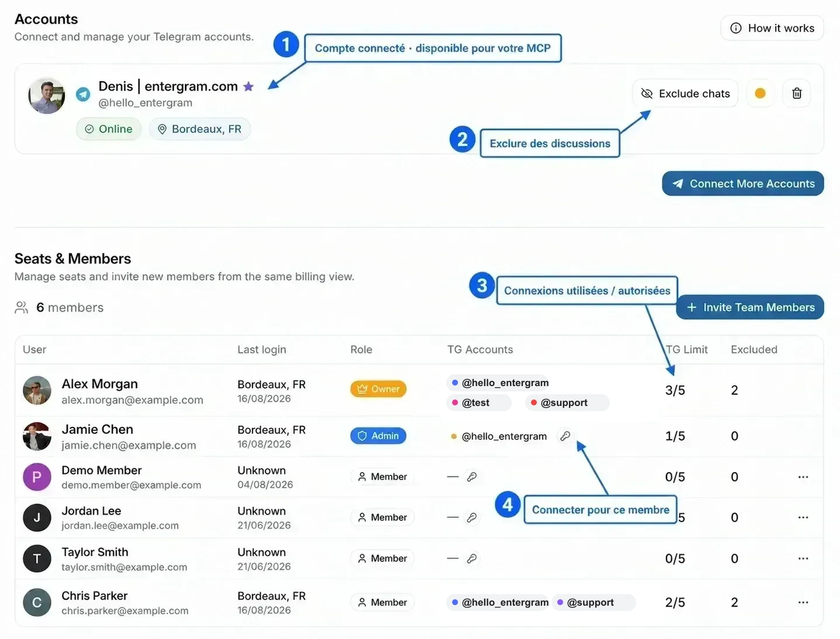
Task: Click the Jordan Lee name
Action: point(92,511)
